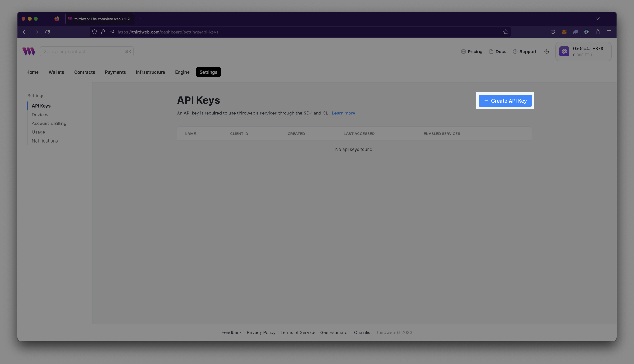Select Devices from sidebar settings
The image size is (634, 364).
[x=40, y=114]
